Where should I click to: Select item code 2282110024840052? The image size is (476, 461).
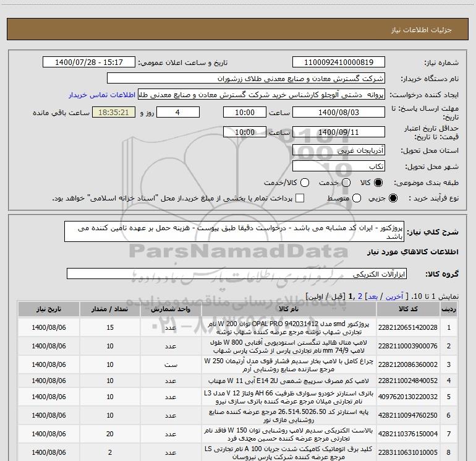(x=408, y=381)
